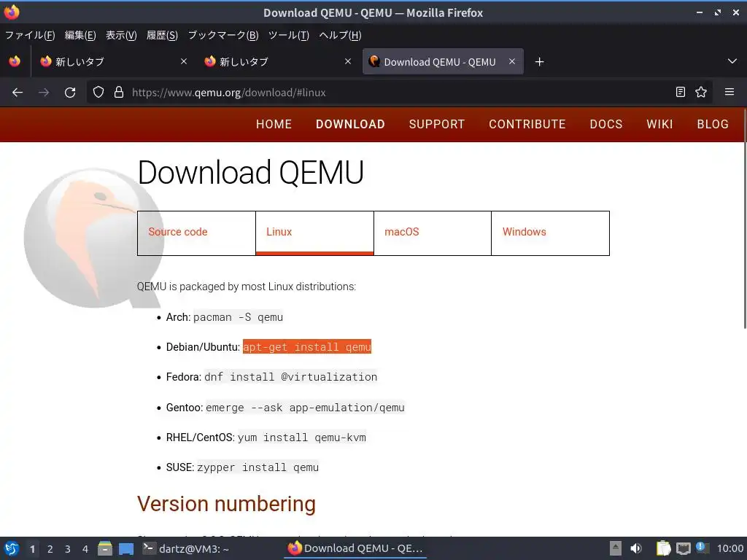Open the Lubuntu start menu icon

click(12, 548)
